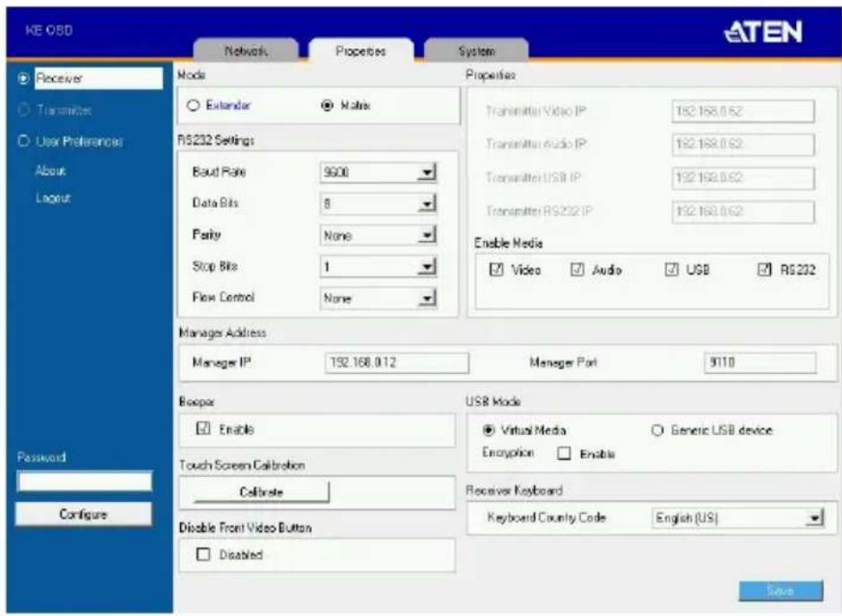
Task: Toggle the Video media checkbox
Action: [497, 270]
